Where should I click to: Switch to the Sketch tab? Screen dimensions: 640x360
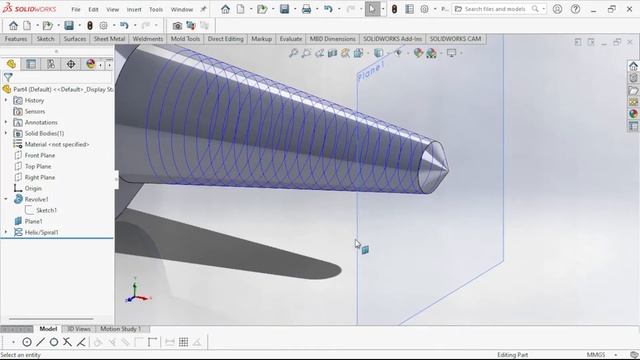point(45,39)
